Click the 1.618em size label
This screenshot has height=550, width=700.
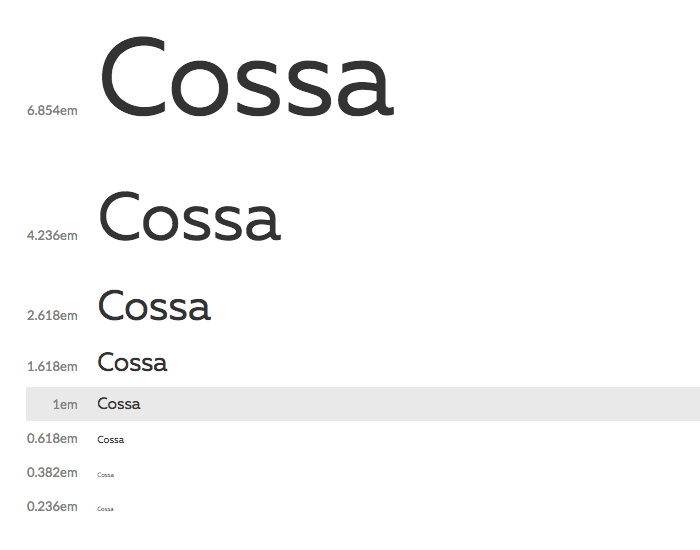pos(52,366)
